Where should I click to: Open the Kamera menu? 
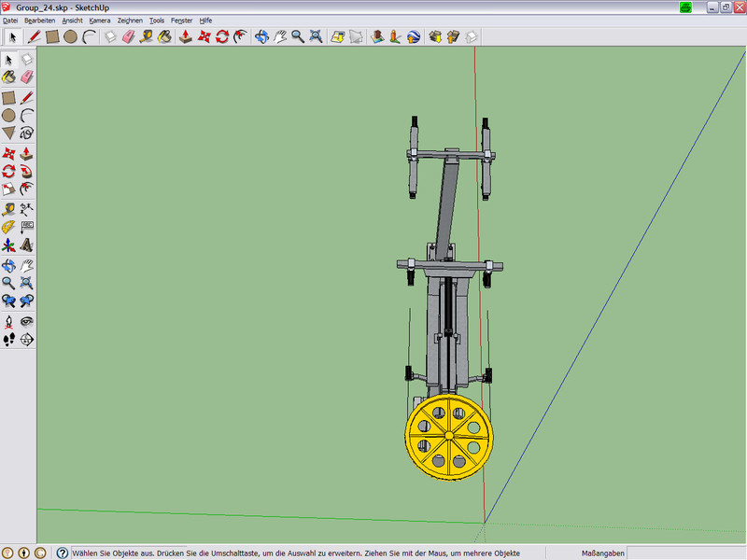100,21
